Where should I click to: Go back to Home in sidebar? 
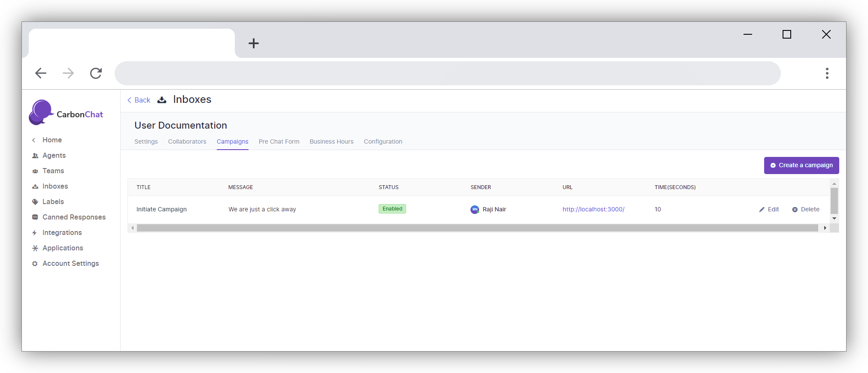coord(52,140)
